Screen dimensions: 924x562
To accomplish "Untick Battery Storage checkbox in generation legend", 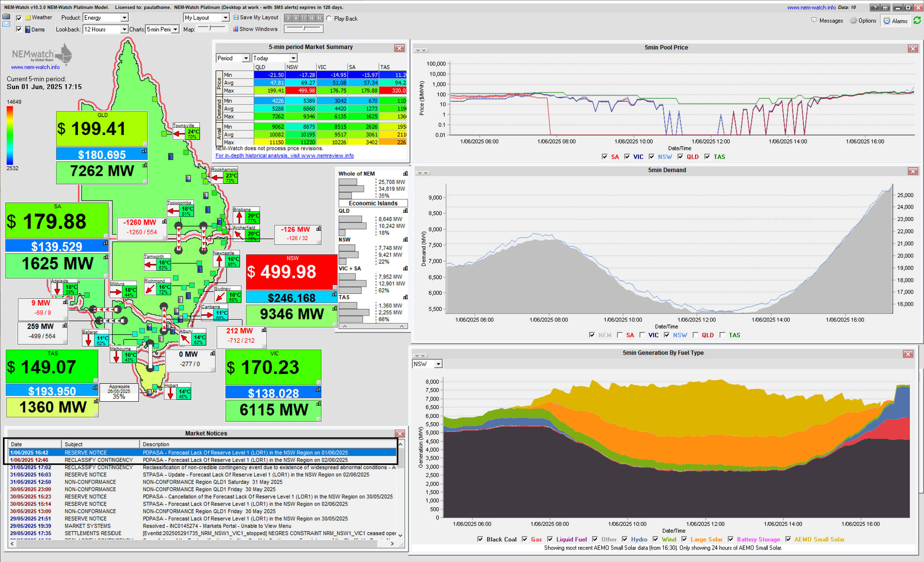I will click(x=731, y=539).
